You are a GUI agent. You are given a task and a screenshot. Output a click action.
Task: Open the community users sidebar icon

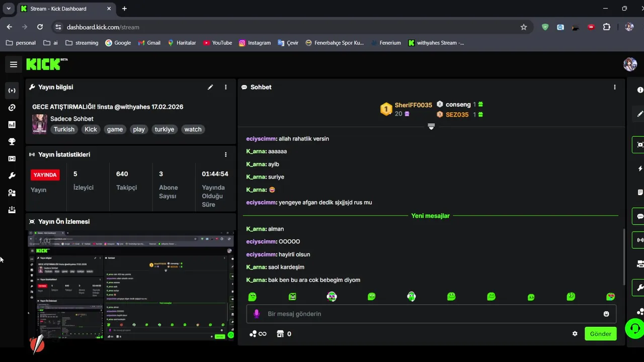12,193
